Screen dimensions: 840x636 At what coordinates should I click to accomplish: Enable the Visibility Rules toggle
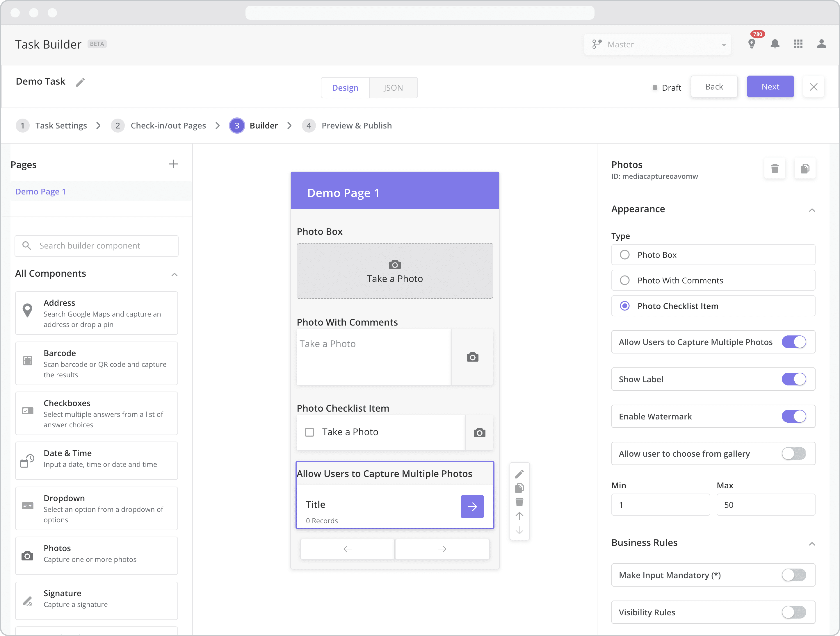(794, 612)
